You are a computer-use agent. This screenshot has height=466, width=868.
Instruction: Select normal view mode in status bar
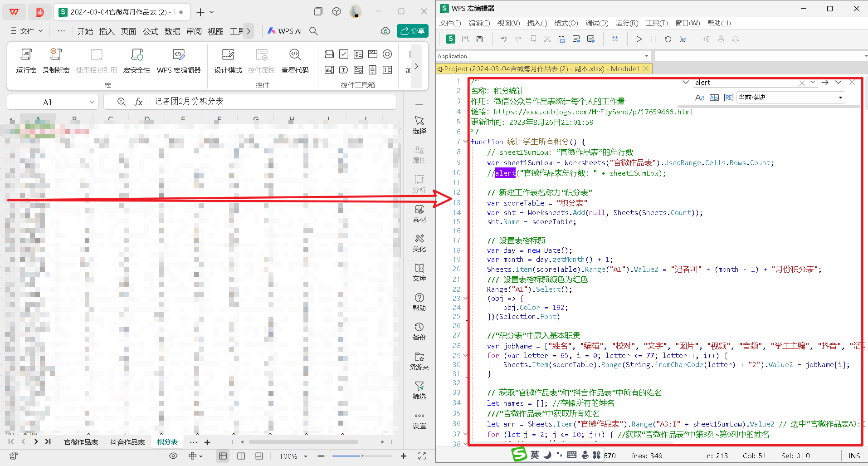(x=223, y=456)
